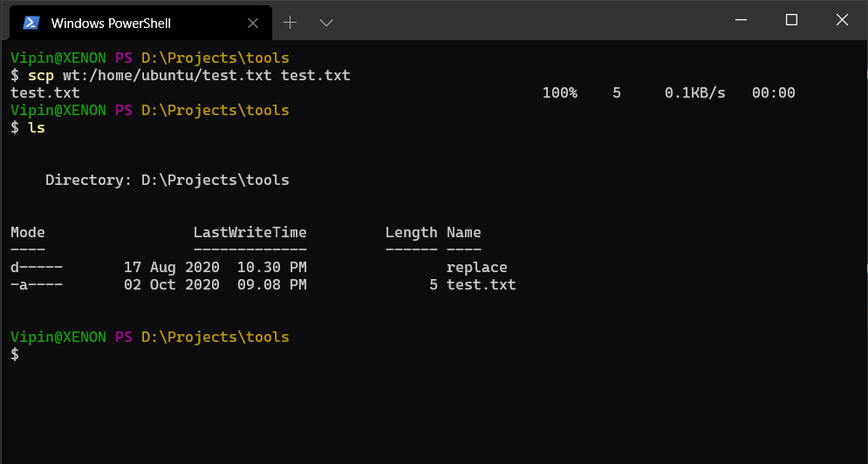Click the 'LastWriteTime' column header
Screen dimensions: 868x464
tap(250, 232)
